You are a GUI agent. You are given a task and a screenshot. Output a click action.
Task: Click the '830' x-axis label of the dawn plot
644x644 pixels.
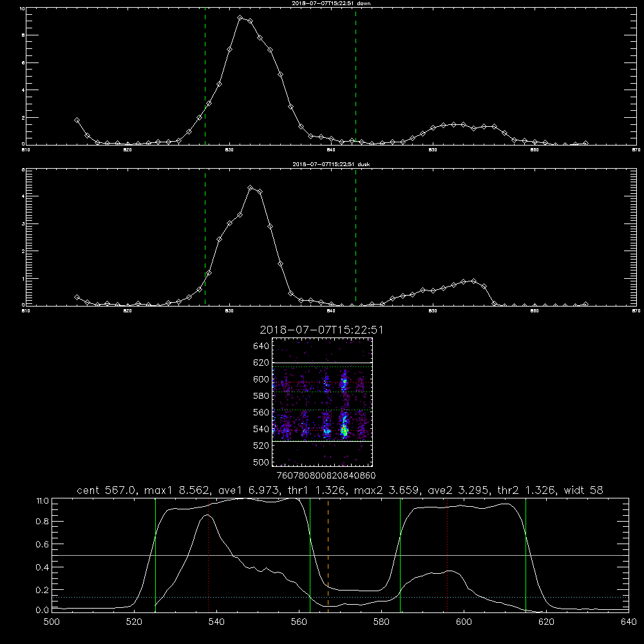tap(229, 150)
